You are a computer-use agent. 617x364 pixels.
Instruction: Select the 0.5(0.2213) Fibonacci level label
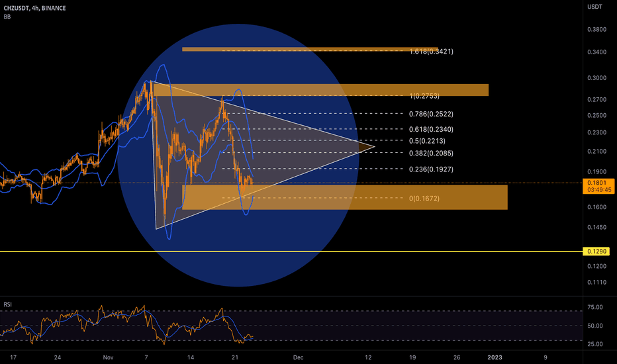428,141
